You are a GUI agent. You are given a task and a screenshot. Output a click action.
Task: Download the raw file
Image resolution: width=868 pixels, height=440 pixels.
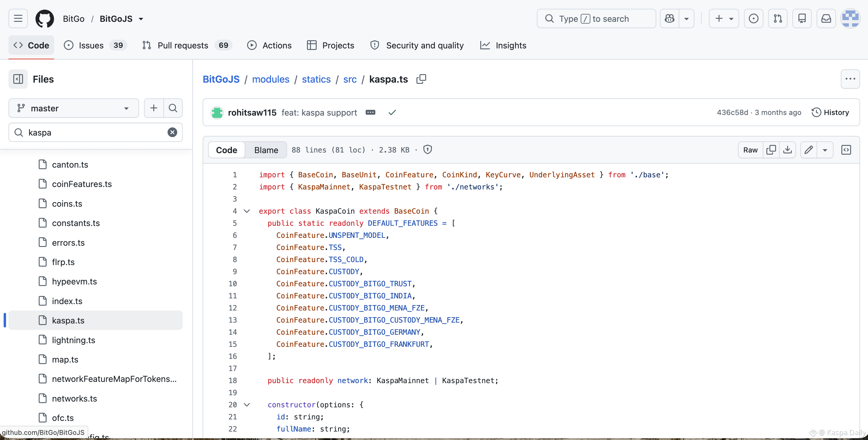(x=788, y=150)
